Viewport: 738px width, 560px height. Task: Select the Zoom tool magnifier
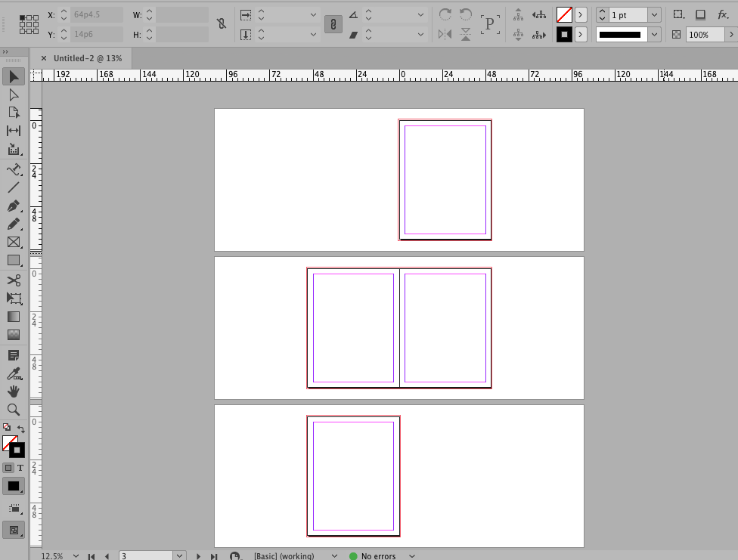pyautogui.click(x=14, y=410)
